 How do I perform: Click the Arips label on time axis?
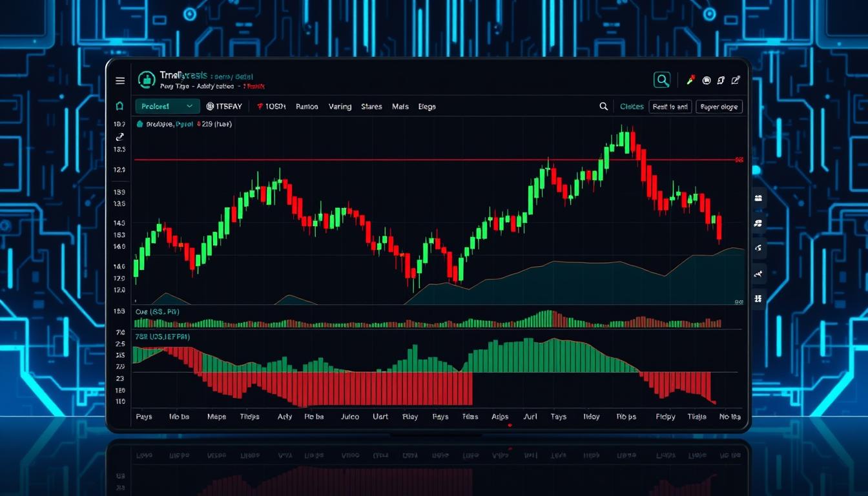tap(500, 417)
